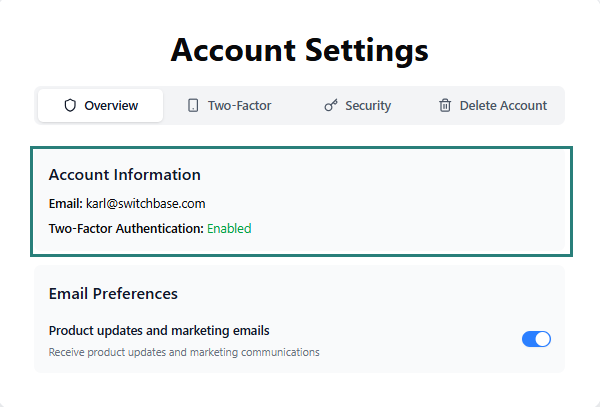The width and height of the screenshot is (600, 407).
Task: Switch to the Overview tab
Action: (100, 106)
